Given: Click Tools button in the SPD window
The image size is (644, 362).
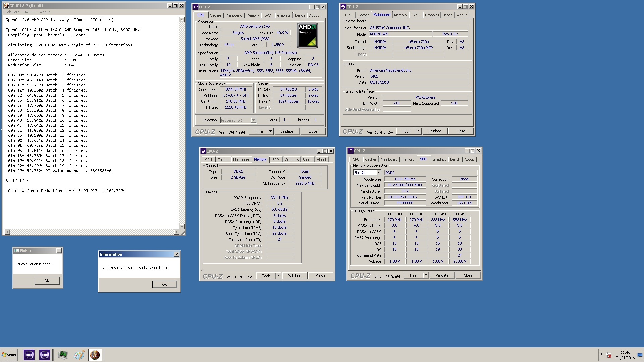Looking at the screenshot, I should (414, 275).
